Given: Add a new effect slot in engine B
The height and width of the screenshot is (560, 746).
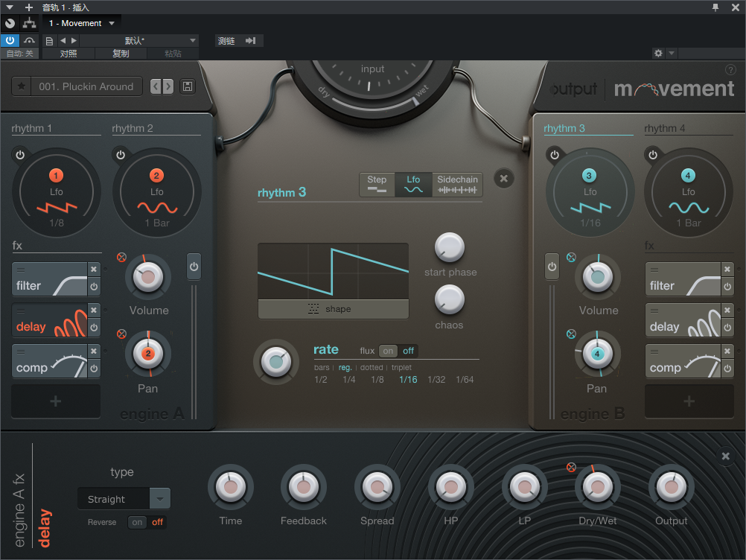Looking at the screenshot, I should [689, 401].
